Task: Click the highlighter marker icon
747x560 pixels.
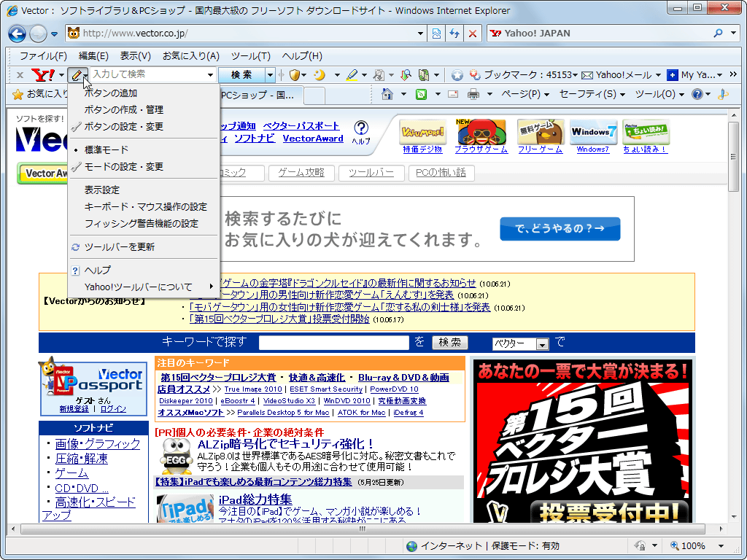Action: tap(352, 75)
